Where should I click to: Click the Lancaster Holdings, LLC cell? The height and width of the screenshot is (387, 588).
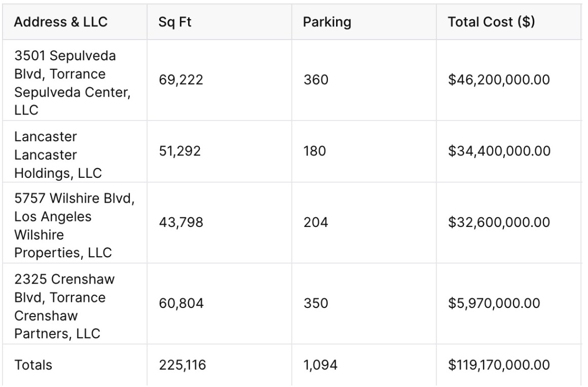58,155
